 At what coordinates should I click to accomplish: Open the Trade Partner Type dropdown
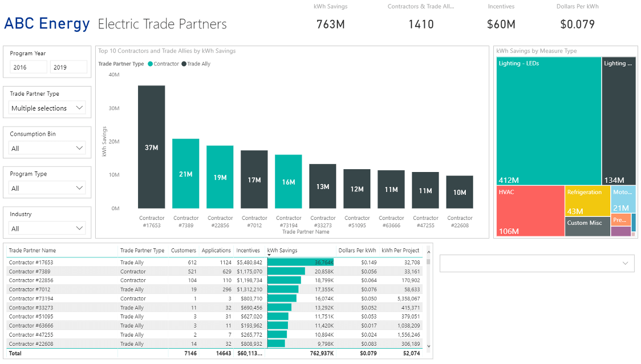(47, 107)
